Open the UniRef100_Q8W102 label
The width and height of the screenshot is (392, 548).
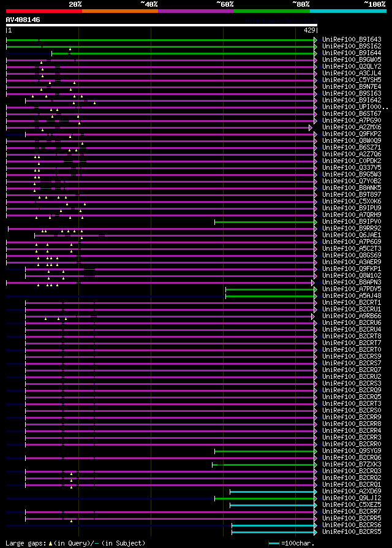tap(352, 275)
